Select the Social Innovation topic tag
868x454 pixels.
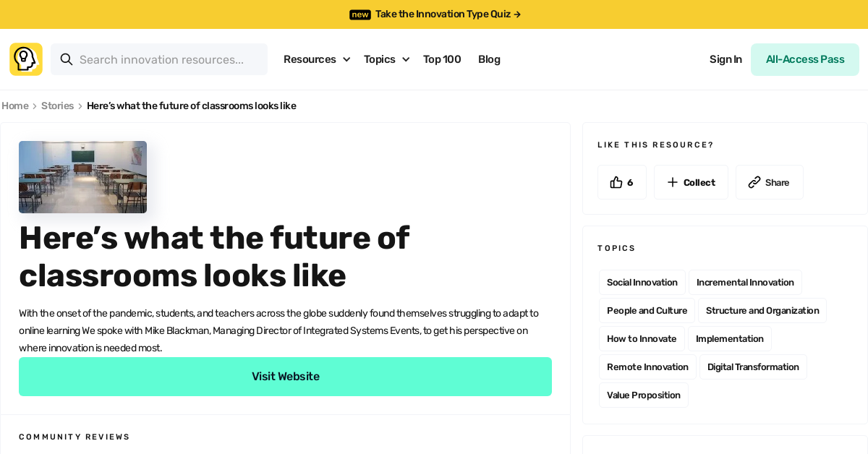[x=642, y=282]
